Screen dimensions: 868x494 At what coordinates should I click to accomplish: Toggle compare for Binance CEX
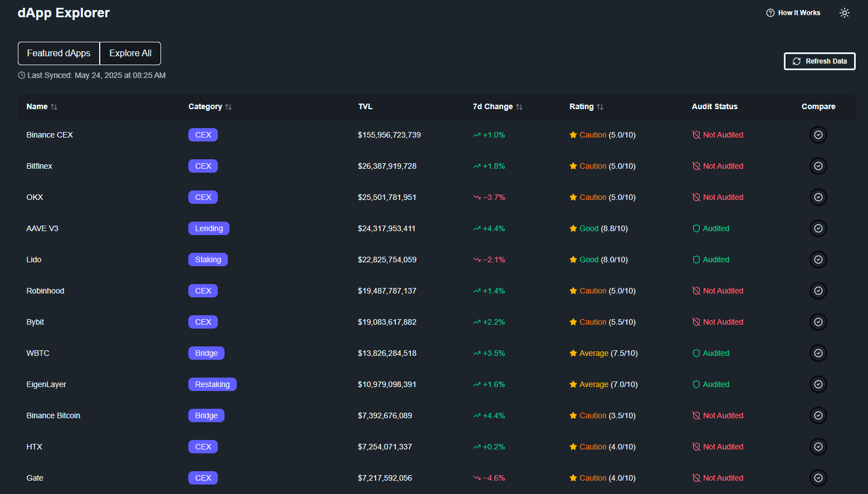(x=818, y=135)
